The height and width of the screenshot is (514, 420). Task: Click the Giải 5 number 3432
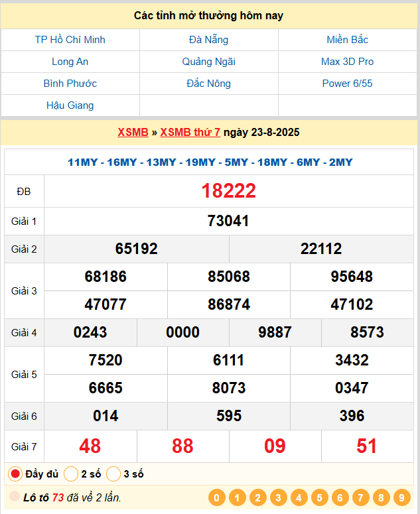click(352, 360)
